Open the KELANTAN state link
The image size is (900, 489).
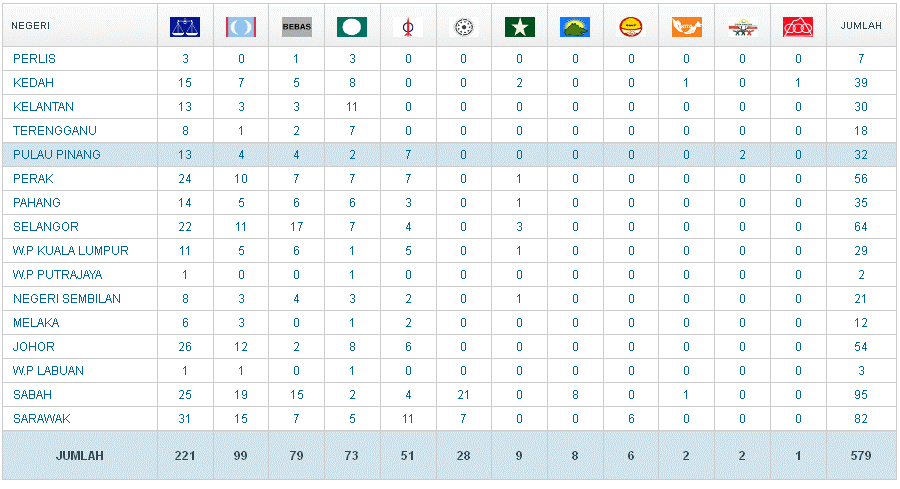[44, 107]
